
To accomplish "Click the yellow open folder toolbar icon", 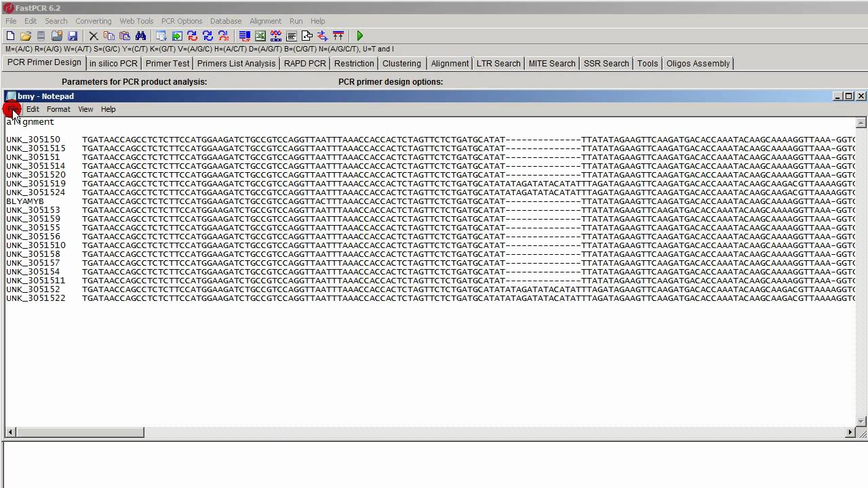I will tap(26, 36).
